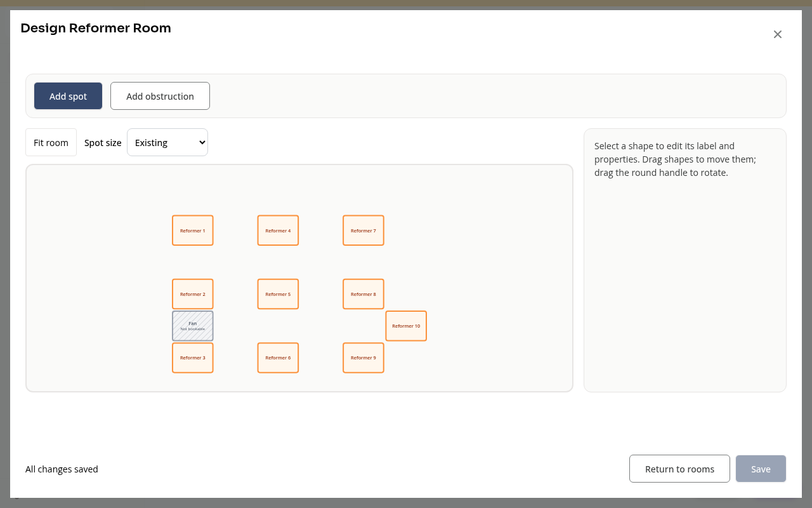Click the Save button
This screenshot has width=812, height=508.
tap(761, 469)
